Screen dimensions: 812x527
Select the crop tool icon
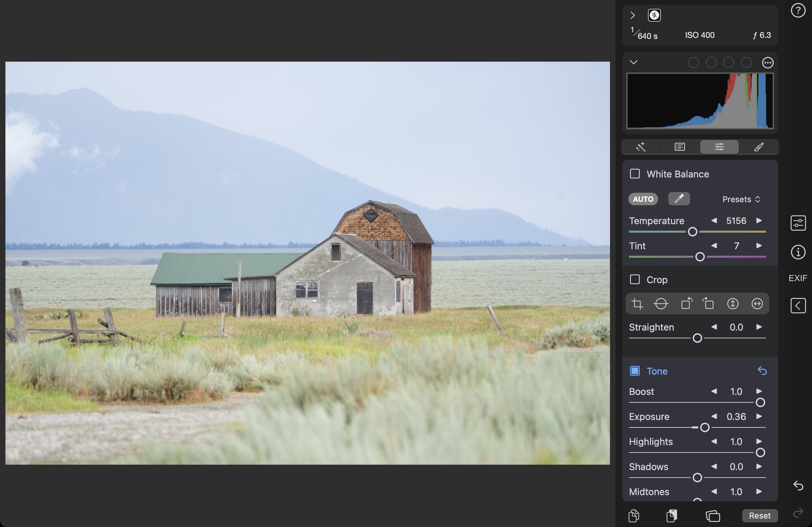pos(637,304)
